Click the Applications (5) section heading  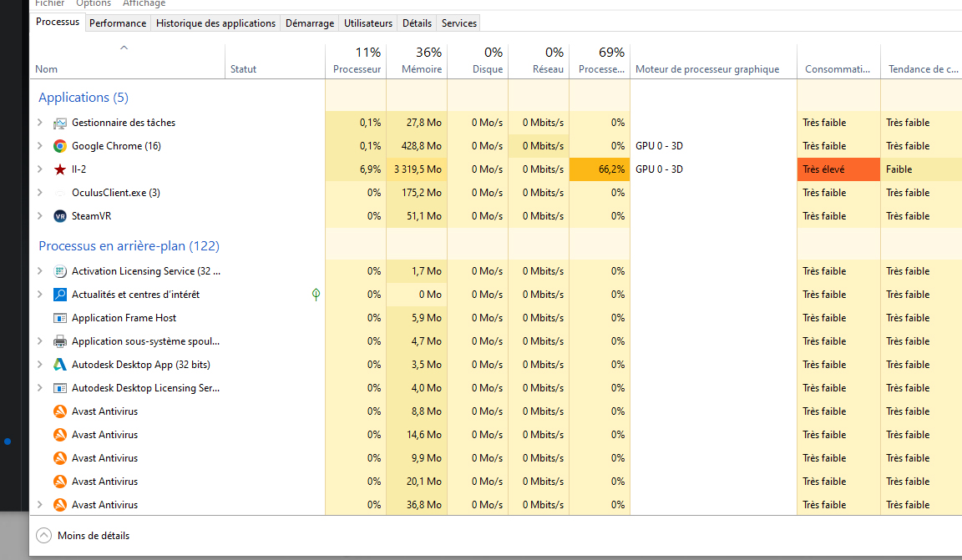coord(84,98)
